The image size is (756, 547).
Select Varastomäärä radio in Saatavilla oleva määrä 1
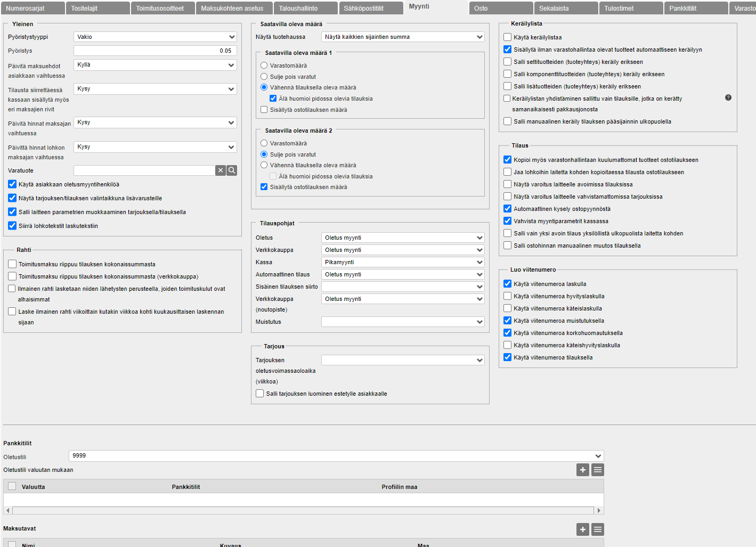[264, 66]
